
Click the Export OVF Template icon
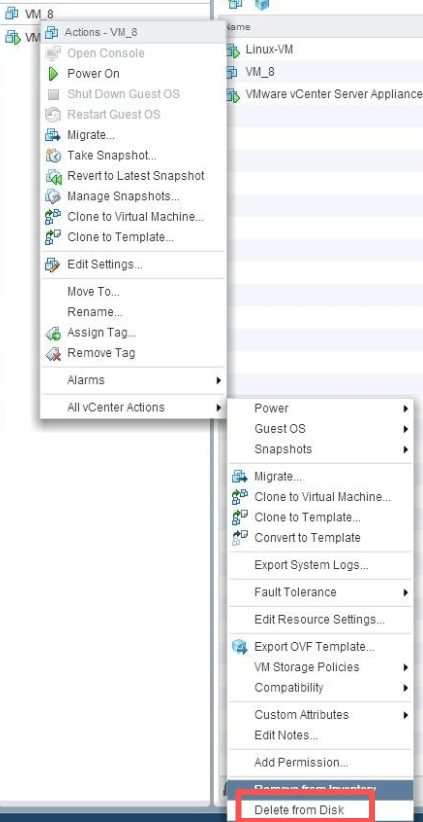[240, 647]
